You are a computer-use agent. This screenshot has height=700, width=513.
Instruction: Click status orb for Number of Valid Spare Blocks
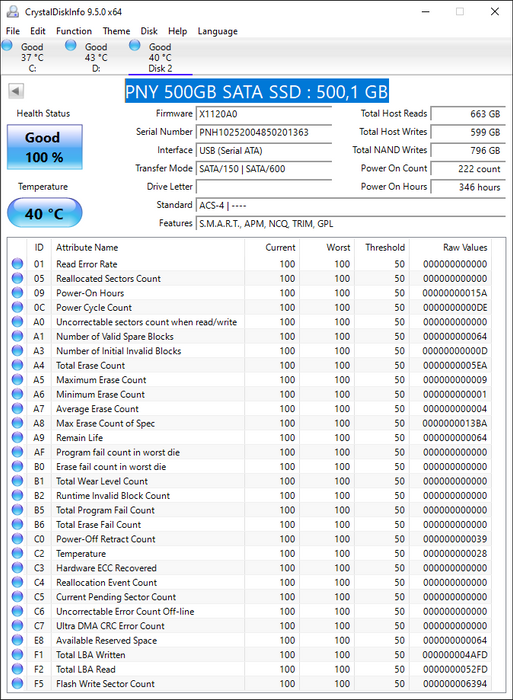tap(17, 336)
